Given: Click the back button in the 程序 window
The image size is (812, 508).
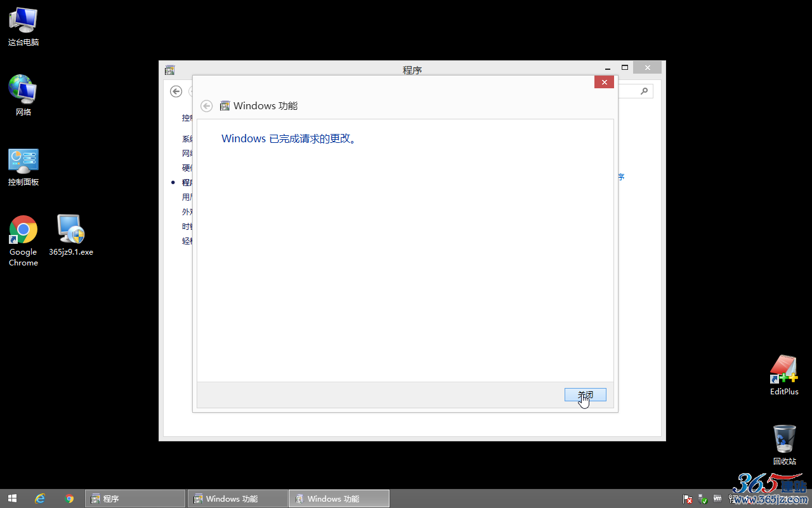Looking at the screenshot, I should (176, 91).
